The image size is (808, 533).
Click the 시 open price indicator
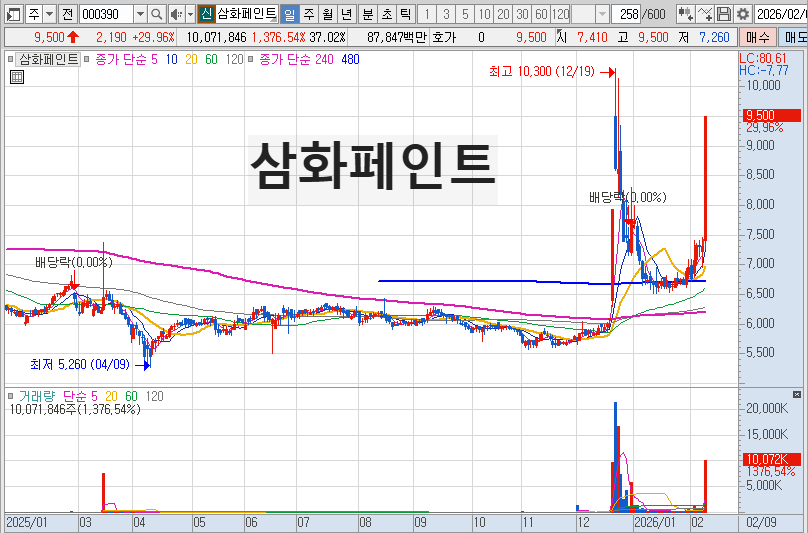click(562, 37)
